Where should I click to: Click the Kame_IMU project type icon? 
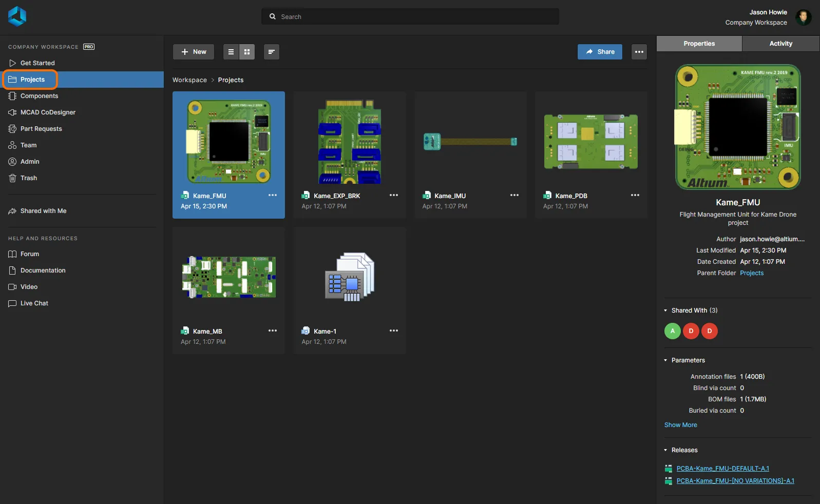click(426, 196)
